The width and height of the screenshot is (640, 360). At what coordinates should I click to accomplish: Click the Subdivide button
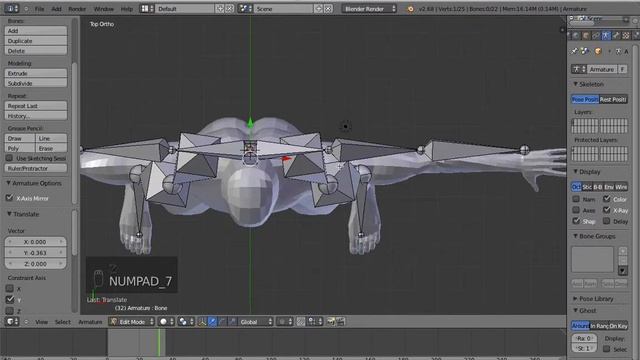coord(36,83)
